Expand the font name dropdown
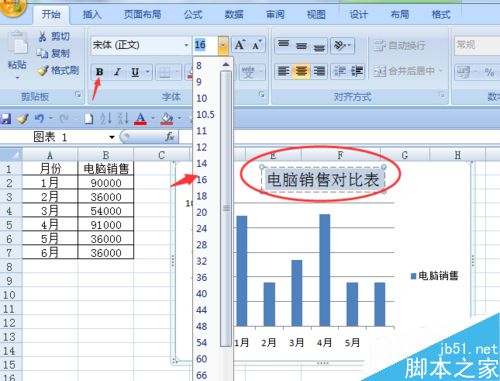Screen dimensions: 500x381 [x=186, y=45]
